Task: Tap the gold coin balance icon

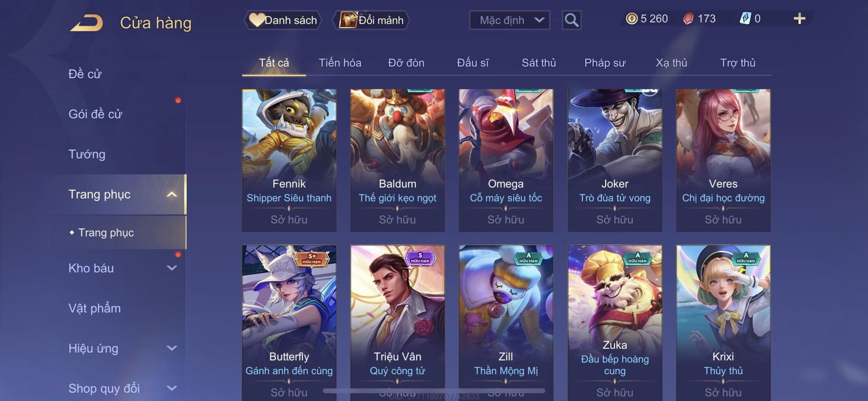Action: [x=632, y=19]
